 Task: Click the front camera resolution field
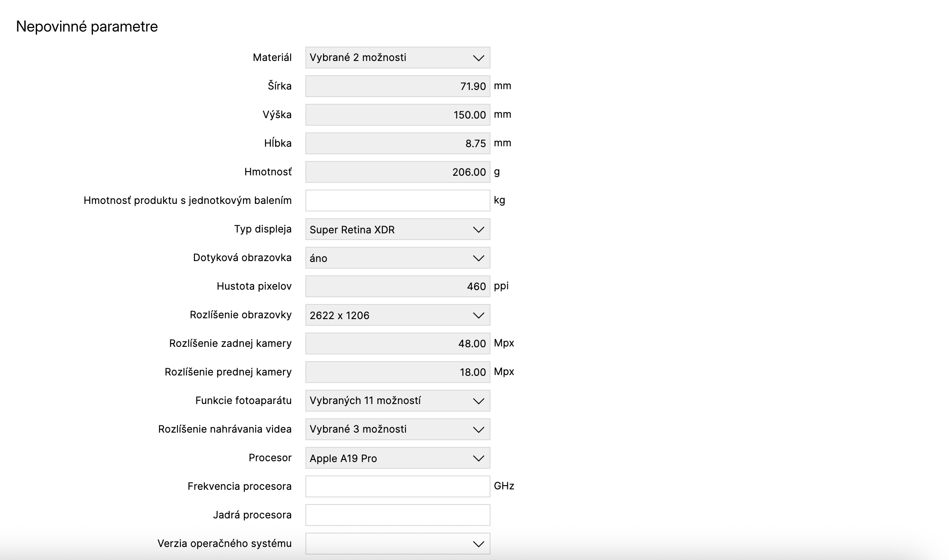[x=397, y=372]
